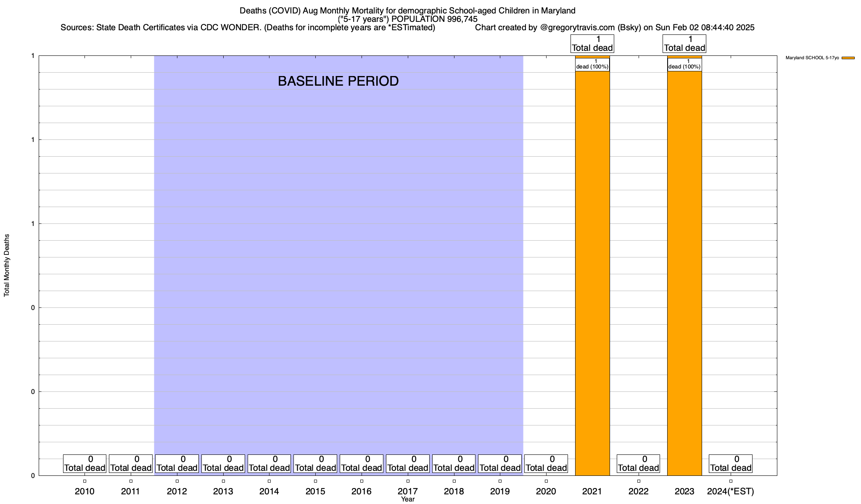861x504 pixels.
Task: Click the 'dead (100%)' label on 2021 bar
Action: (592, 64)
